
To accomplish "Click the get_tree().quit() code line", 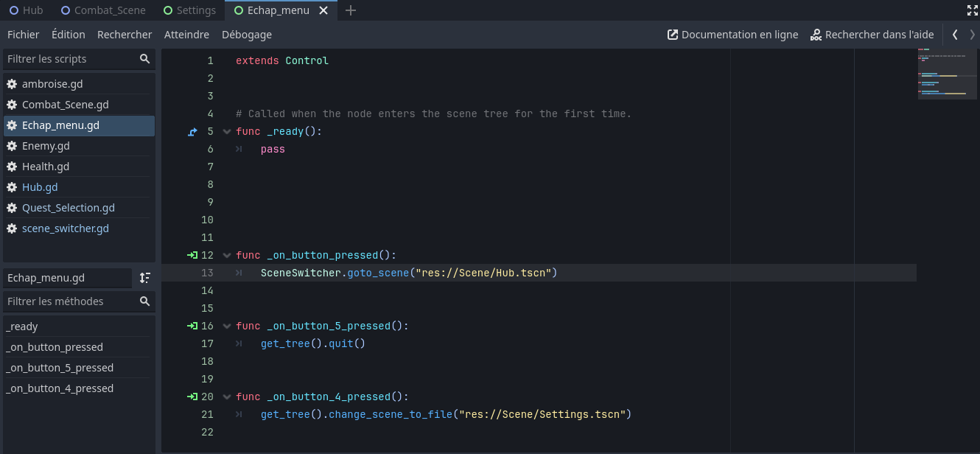I will tap(313, 343).
